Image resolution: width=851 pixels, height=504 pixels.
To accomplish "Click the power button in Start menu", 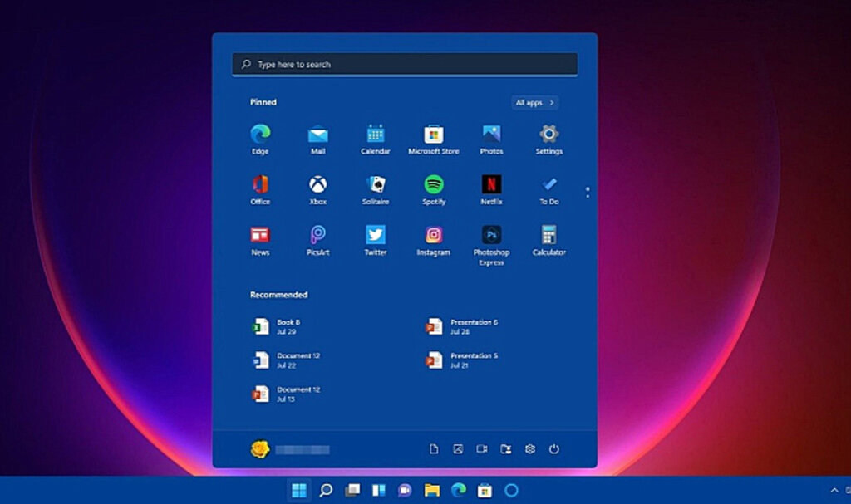I will pos(553,449).
